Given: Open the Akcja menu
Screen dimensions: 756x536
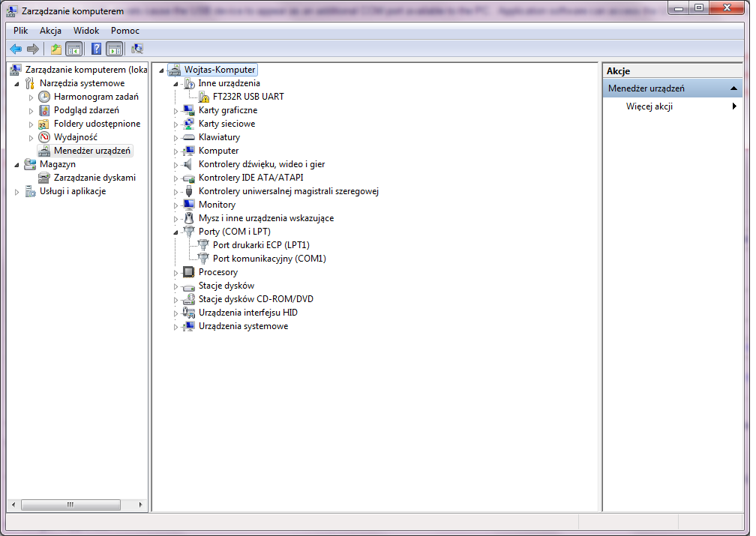Looking at the screenshot, I should tap(51, 31).
